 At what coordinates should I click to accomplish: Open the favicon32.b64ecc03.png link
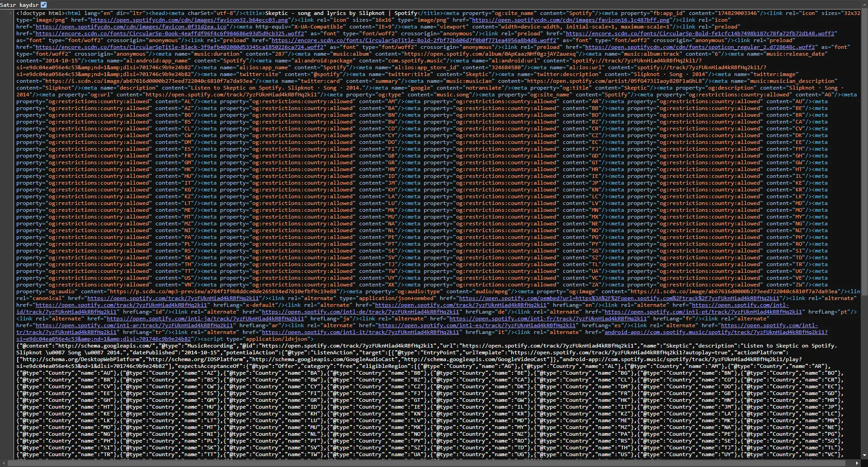point(189,20)
